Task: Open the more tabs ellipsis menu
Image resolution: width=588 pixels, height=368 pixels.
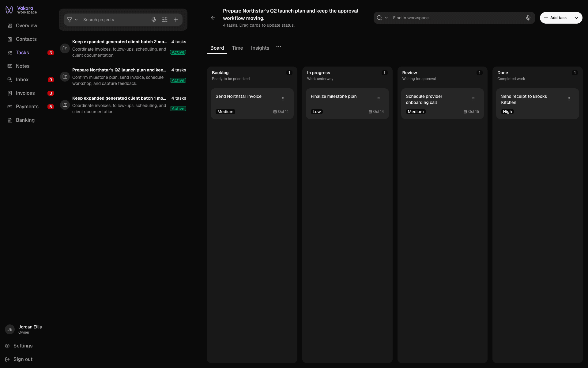Action: point(279,47)
